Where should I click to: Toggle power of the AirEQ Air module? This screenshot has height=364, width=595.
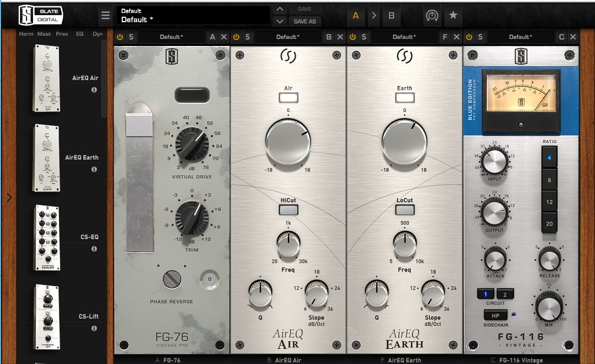pos(237,37)
